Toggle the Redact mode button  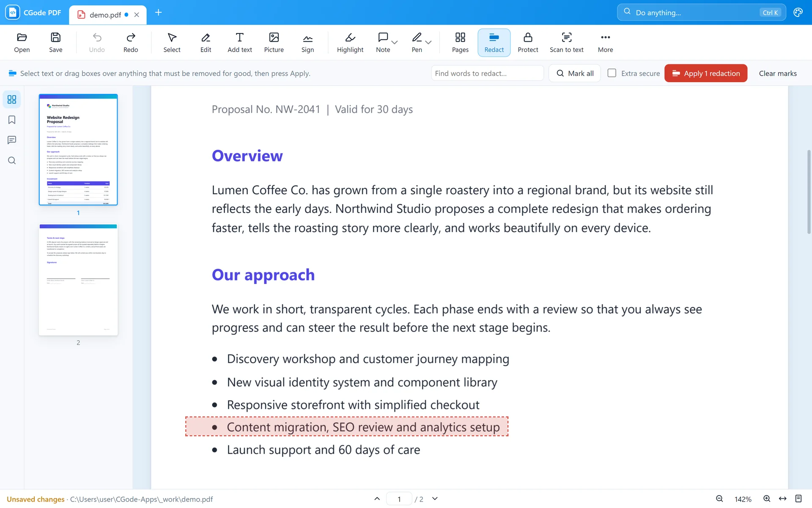494,43
